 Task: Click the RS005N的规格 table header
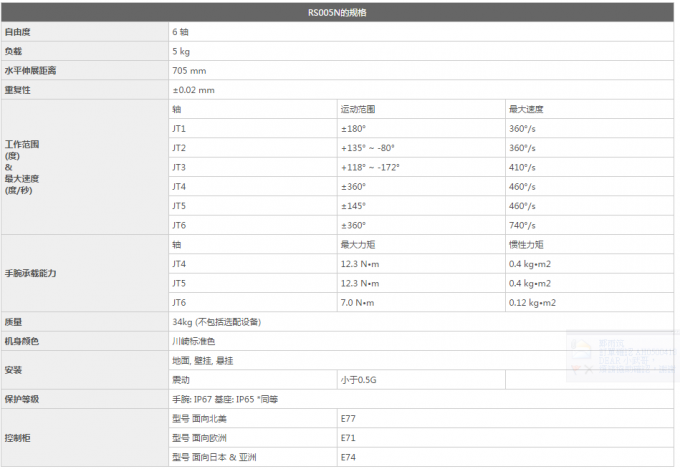point(339,13)
